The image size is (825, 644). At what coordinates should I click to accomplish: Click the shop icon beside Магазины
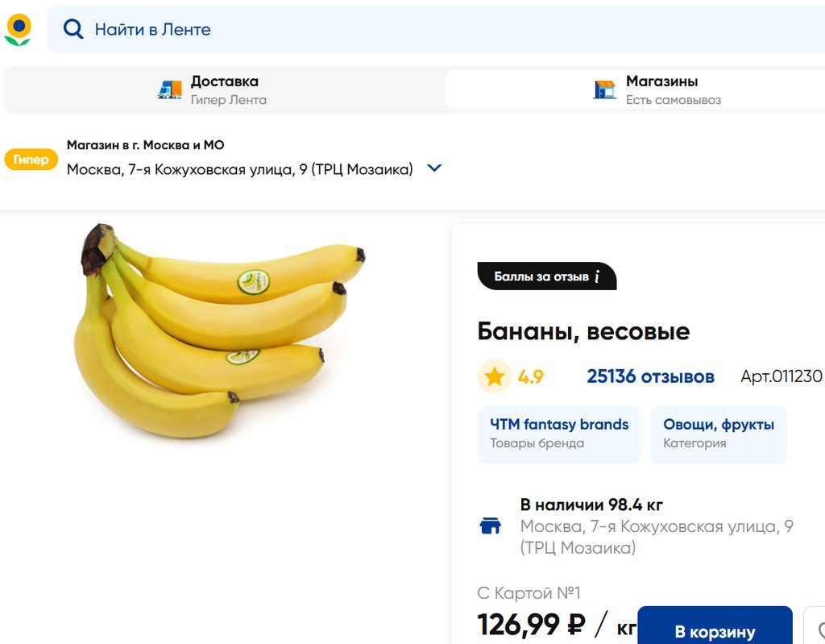click(x=604, y=90)
